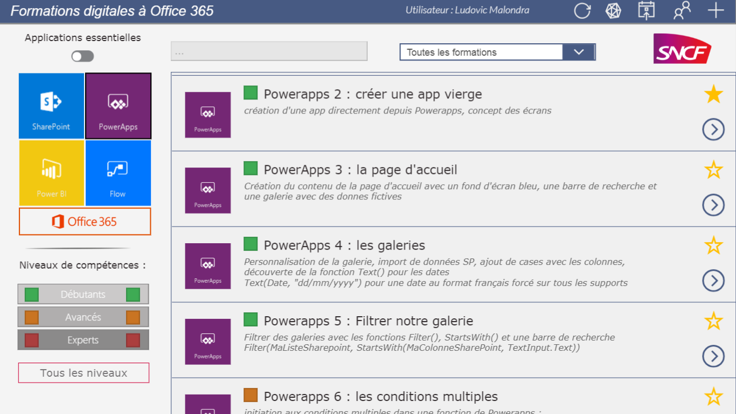Open PowerApps 4 with arrow button
The width and height of the screenshot is (736, 414).
tap(713, 281)
